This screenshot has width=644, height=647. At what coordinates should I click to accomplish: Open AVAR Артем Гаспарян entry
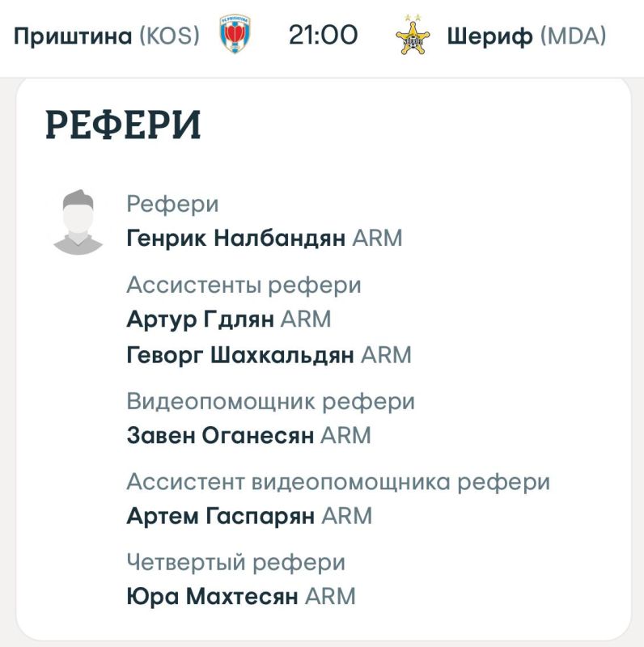(221, 516)
